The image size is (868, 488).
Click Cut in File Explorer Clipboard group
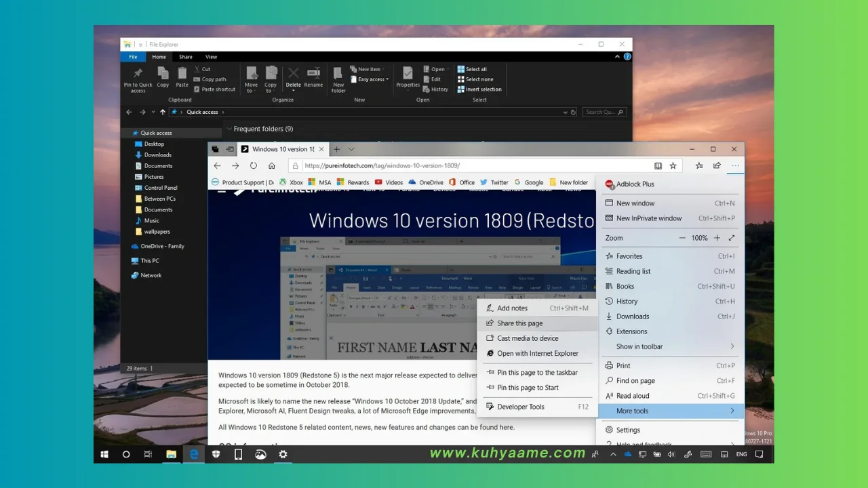pos(202,69)
